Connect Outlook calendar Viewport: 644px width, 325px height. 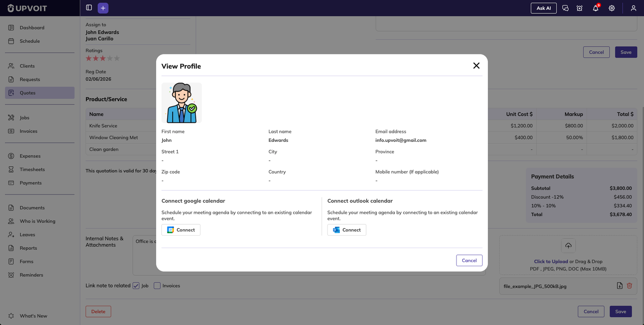347,230
